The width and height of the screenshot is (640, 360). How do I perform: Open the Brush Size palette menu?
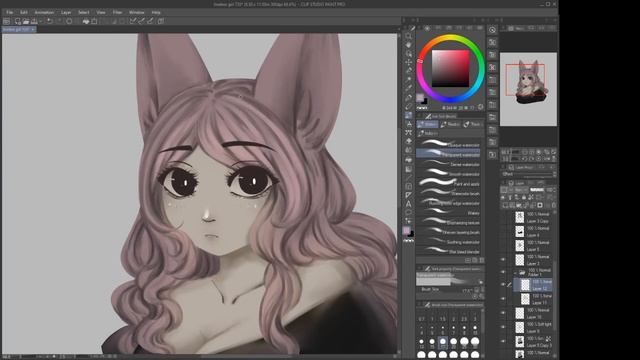point(419,305)
